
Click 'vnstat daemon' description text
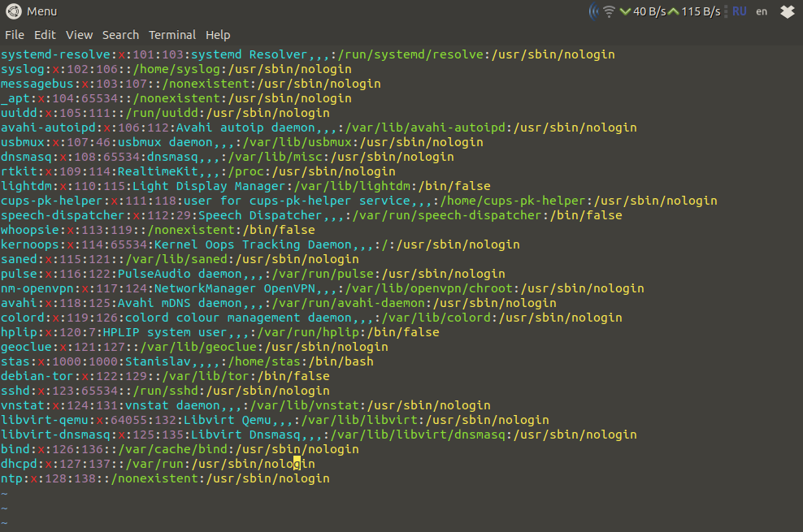tap(172, 405)
